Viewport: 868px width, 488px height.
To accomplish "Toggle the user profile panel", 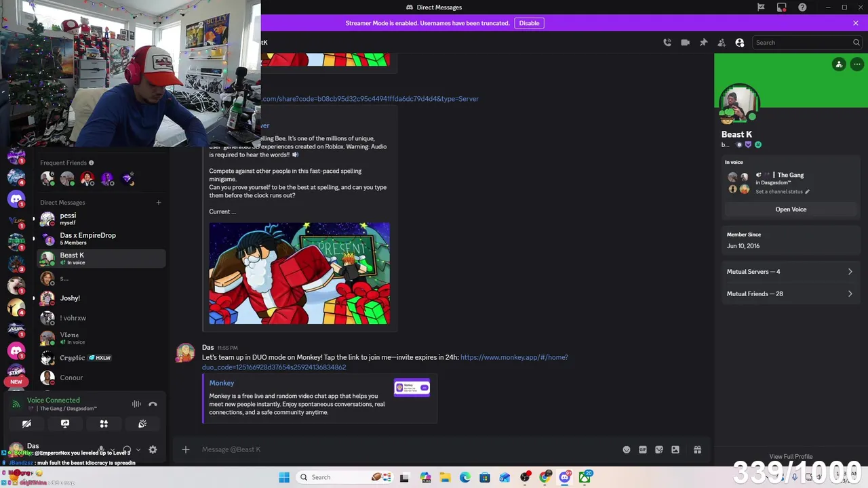I will point(740,43).
